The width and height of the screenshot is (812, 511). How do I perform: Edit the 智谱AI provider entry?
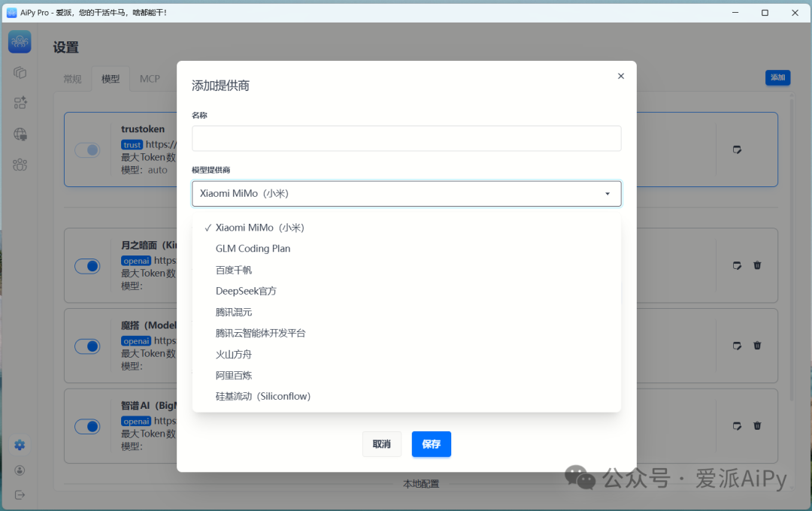coord(737,426)
